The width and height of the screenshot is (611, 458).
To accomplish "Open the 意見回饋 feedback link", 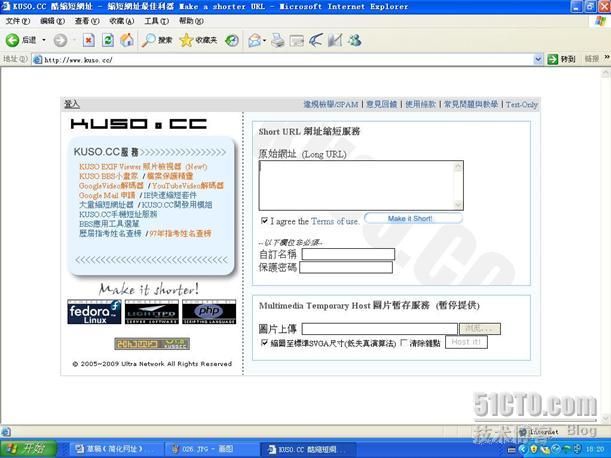I will (x=381, y=104).
